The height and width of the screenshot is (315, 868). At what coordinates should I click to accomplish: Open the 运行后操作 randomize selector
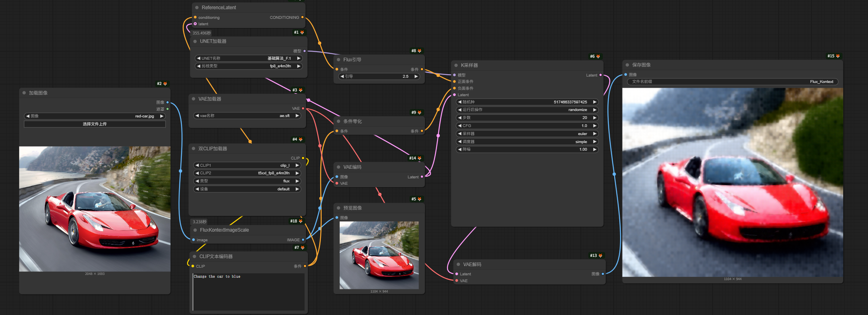point(527,110)
